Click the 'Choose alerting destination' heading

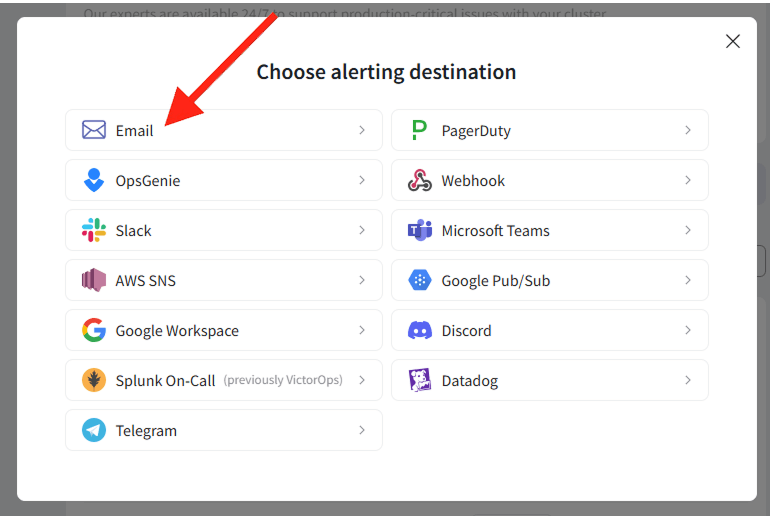point(386,72)
